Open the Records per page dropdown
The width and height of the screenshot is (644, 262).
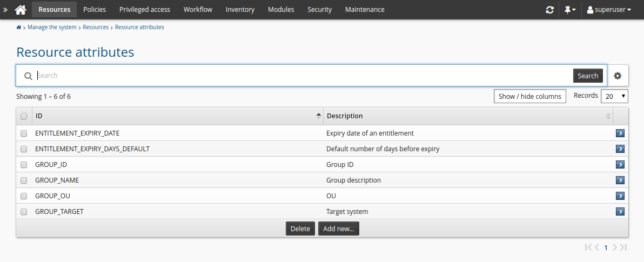[614, 96]
